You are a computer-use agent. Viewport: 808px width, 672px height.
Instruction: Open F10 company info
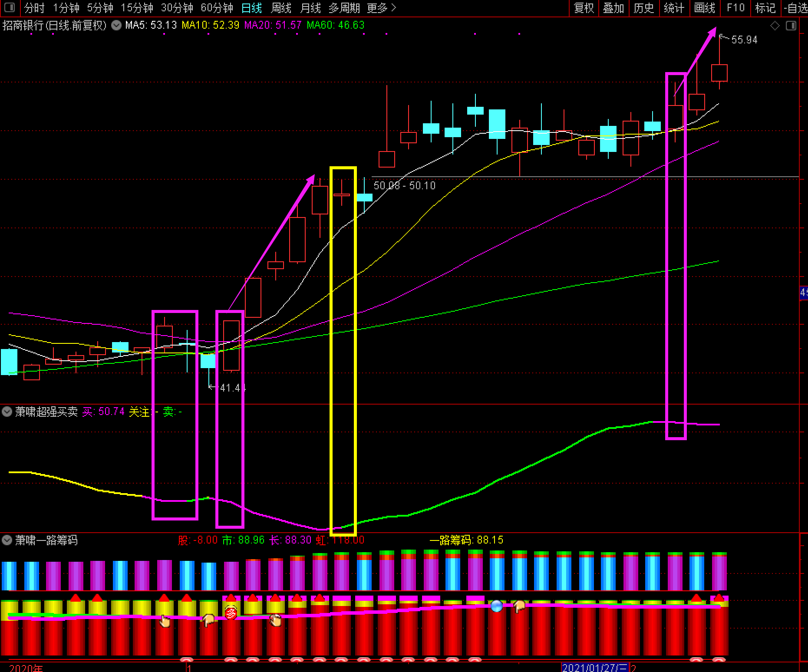[735, 8]
